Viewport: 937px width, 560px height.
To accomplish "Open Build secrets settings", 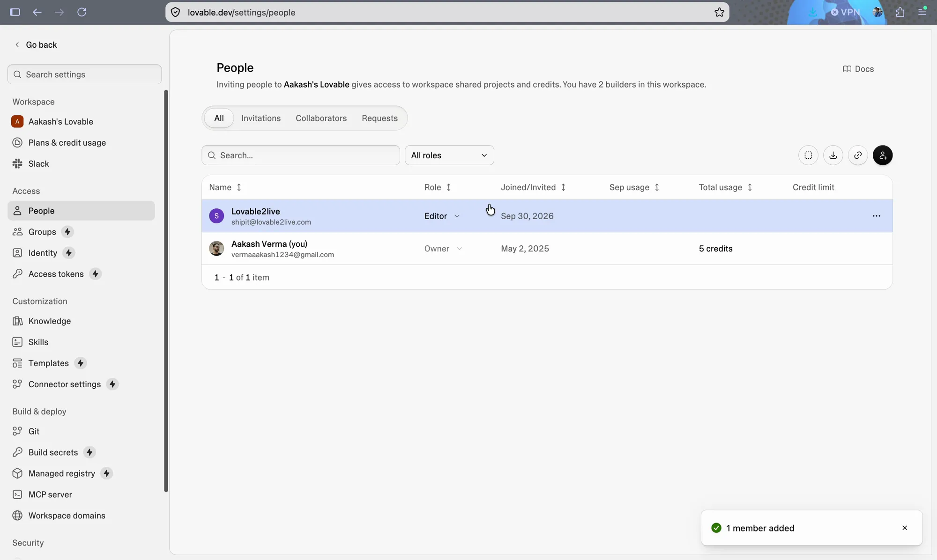I will [81, 452].
